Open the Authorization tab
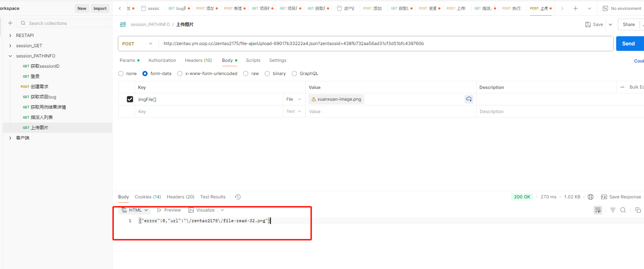Image resolution: width=644 pixels, height=269 pixels. click(x=162, y=60)
